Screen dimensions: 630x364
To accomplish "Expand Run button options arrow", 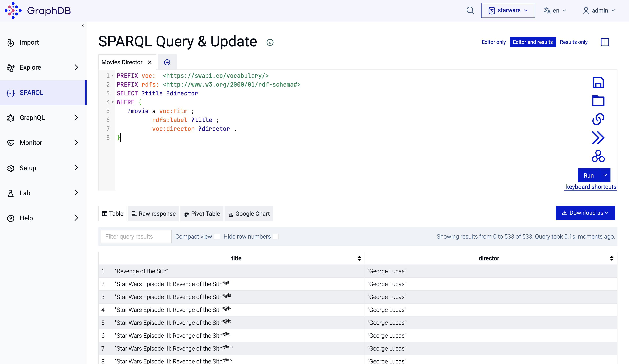I will (x=605, y=176).
